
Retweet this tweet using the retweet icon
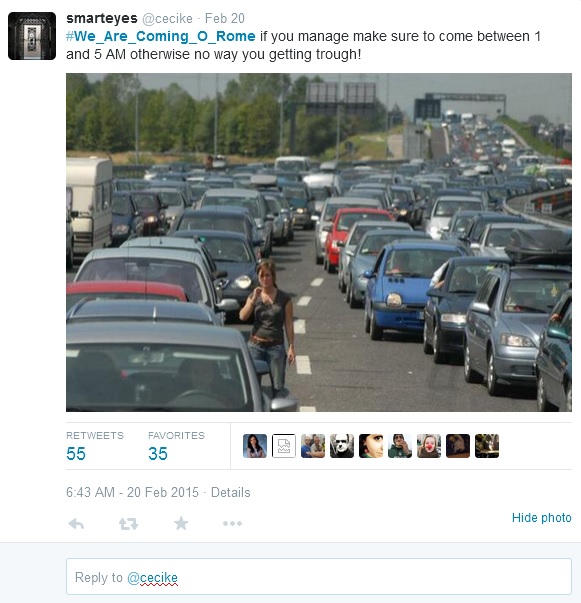tap(128, 524)
